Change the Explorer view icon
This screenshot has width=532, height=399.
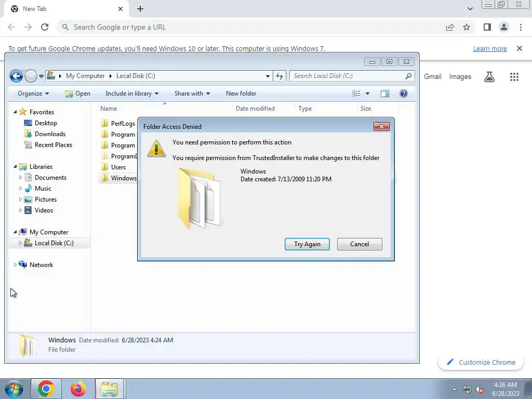[356, 94]
